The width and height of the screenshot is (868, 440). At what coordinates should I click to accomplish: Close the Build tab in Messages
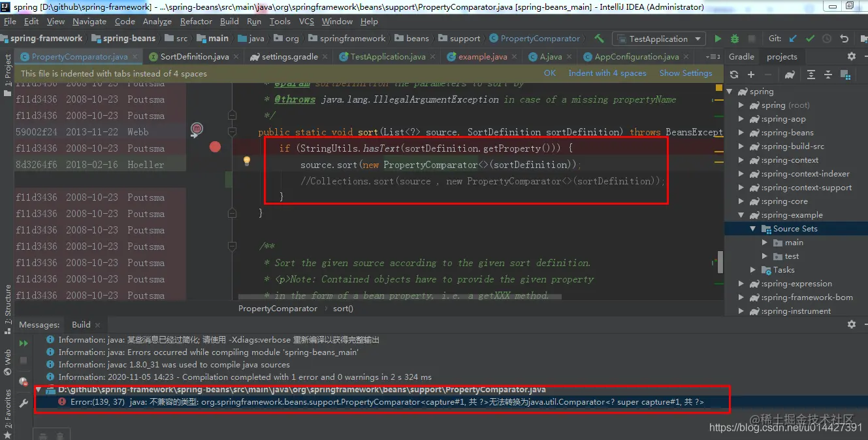click(99, 325)
